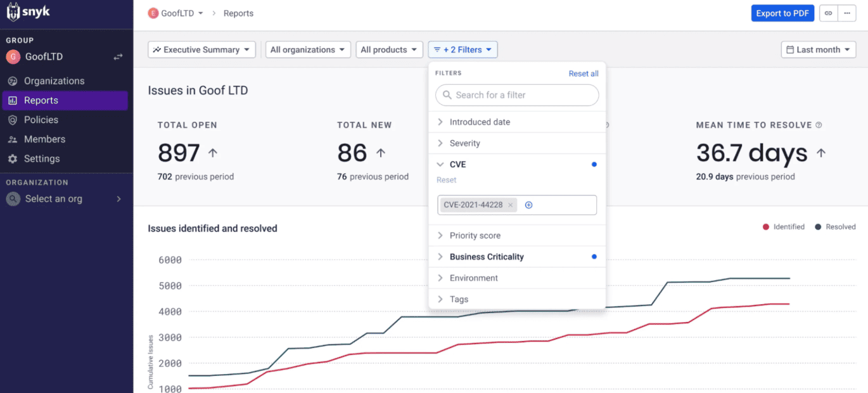This screenshot has width=868, height=393.
Task: Click the Snyk logo
Action: tap(28, 12)
